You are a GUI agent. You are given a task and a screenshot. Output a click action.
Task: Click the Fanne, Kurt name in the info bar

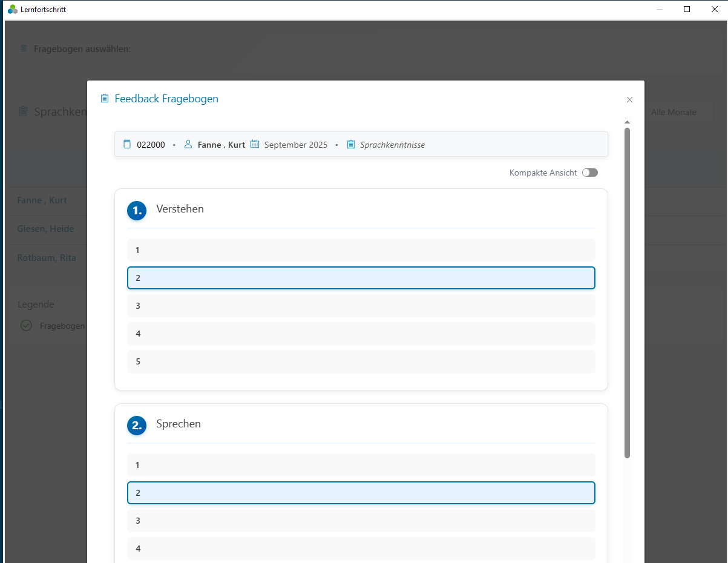click(x=221, y=145)
